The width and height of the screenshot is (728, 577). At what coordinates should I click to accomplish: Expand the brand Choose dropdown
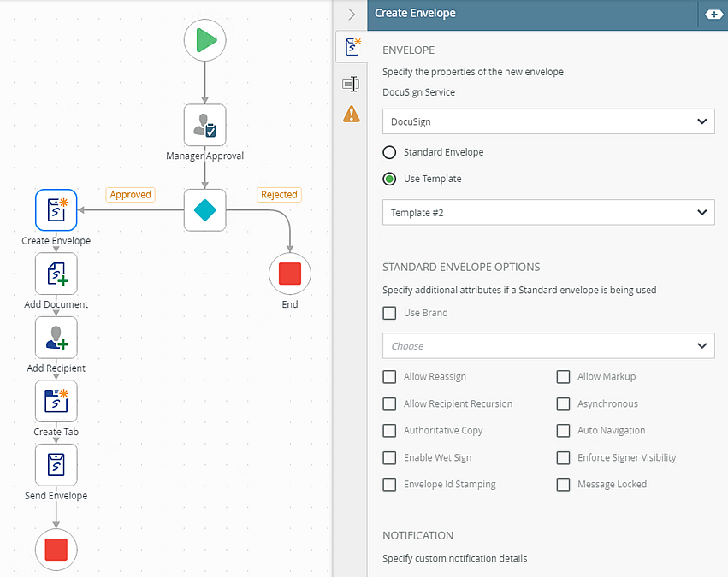[547, 346]
